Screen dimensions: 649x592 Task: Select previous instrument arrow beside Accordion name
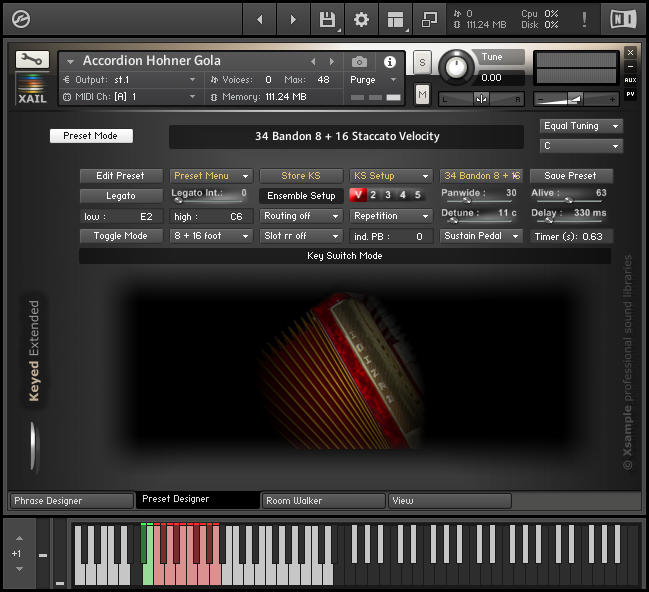point(313,62)
